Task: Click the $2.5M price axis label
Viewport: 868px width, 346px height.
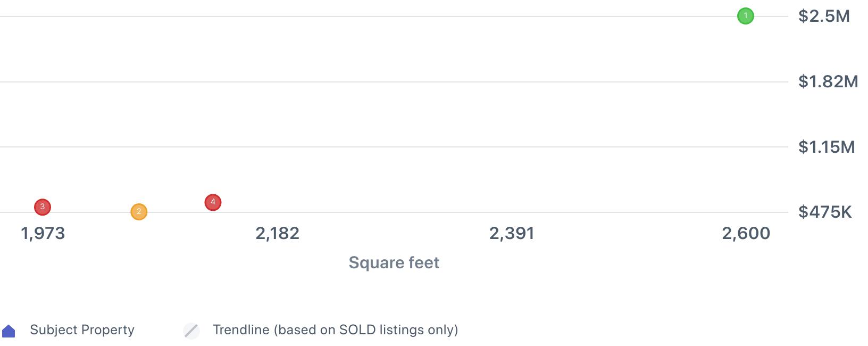Action: 824,17
